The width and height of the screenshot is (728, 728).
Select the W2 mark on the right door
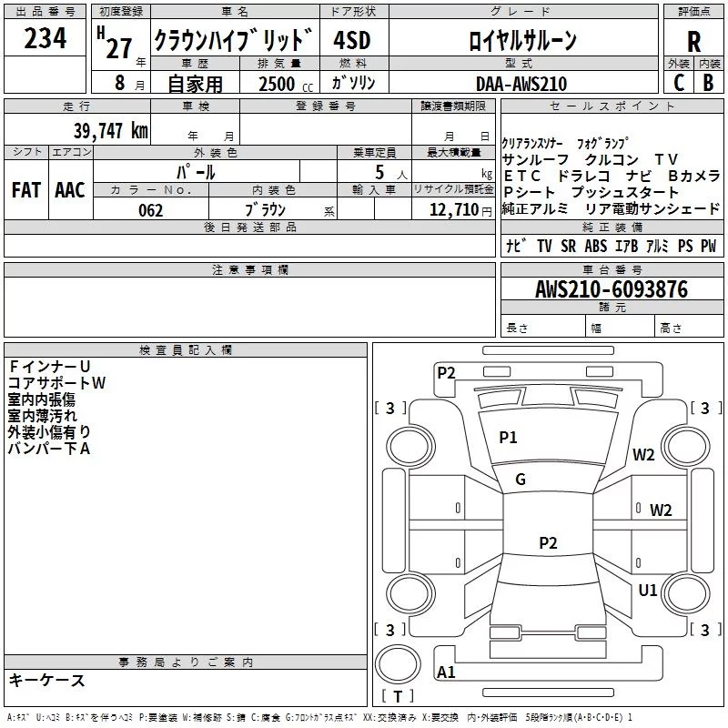coord(661,511)
